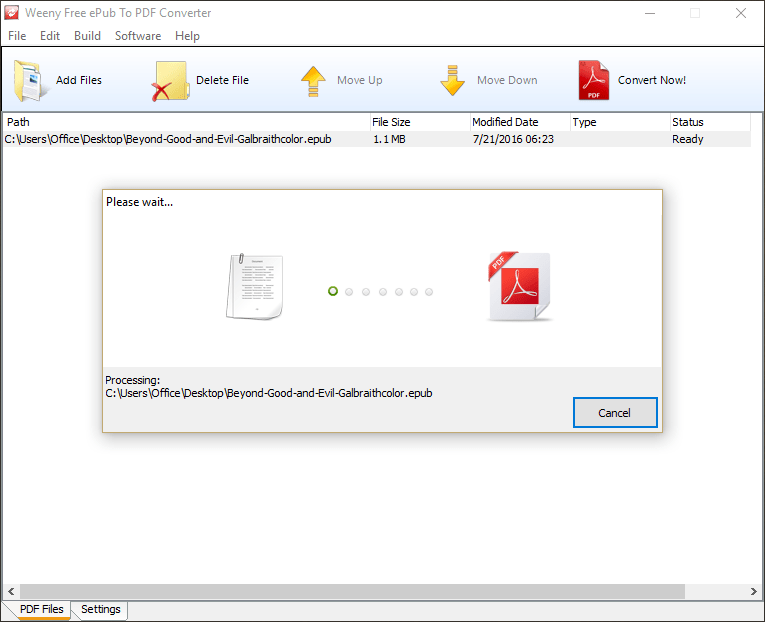This screenshot has height=622, width=765.
Task: Open the Build menu
Action: tap(87, 36)
